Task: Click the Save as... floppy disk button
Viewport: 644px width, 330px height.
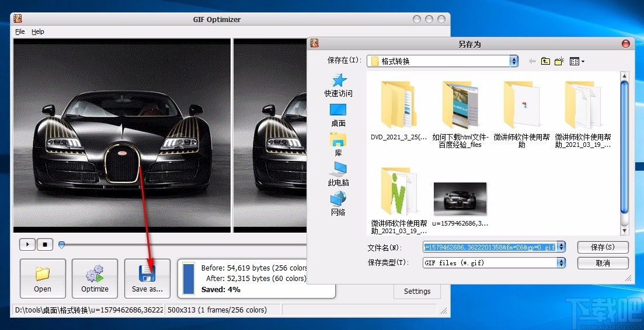Action: pos(147,278)
